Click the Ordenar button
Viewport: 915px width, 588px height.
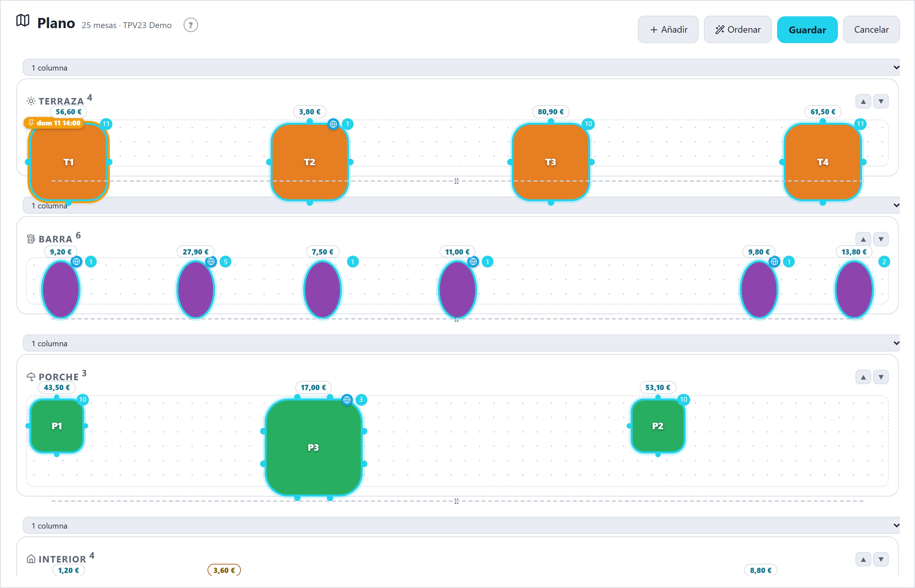point(738,29)
